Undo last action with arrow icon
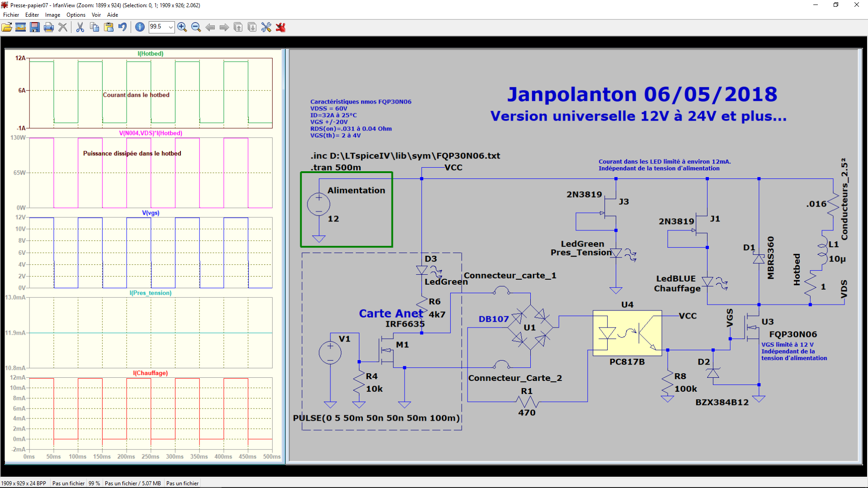The image size is (868, 488). tap(123, 27)
